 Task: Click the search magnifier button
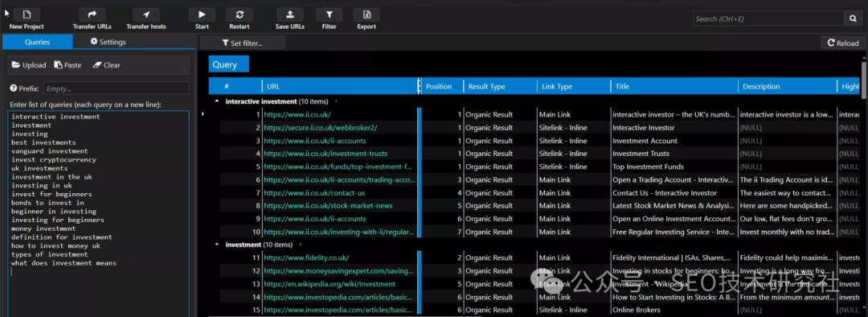(853, 19)
